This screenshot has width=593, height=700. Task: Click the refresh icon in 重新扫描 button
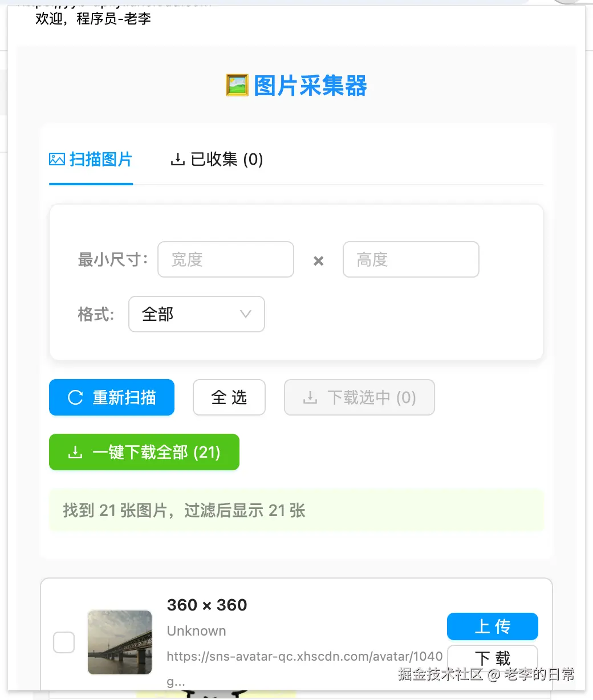pyautogui.click(x=75, y=397)
